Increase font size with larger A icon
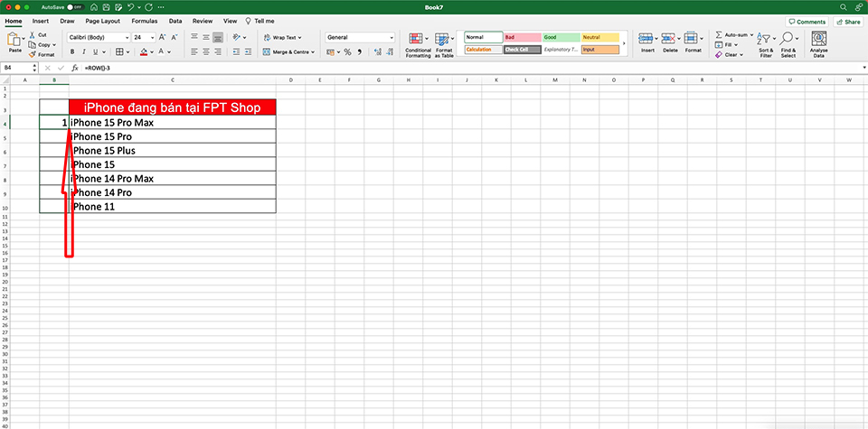This screenshot has width=868, height=429. [162, 38]
